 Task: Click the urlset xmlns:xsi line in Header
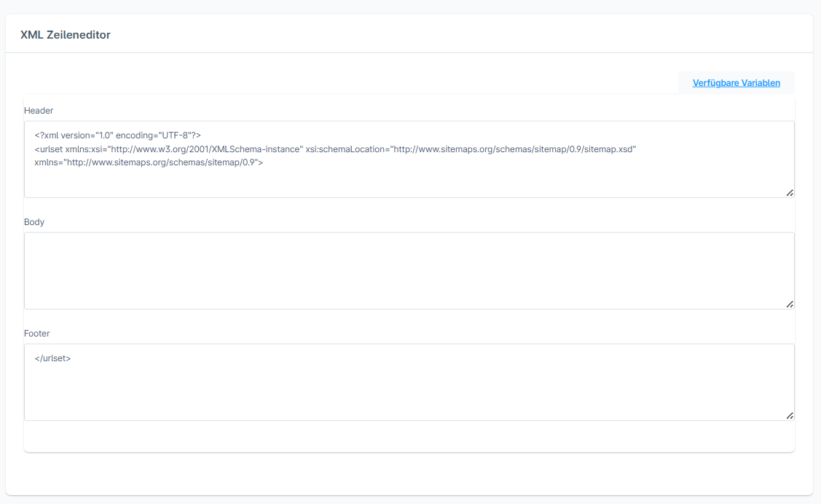(335, 149)
